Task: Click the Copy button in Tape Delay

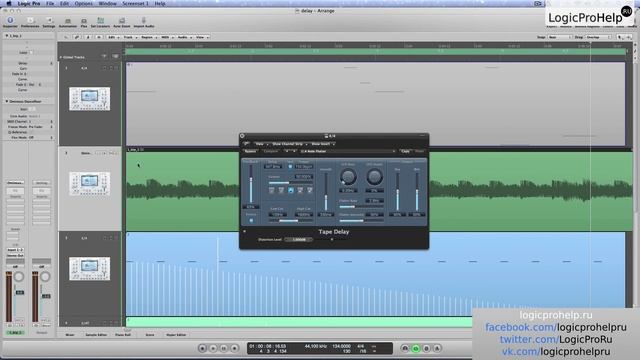Action: (405, 151)
